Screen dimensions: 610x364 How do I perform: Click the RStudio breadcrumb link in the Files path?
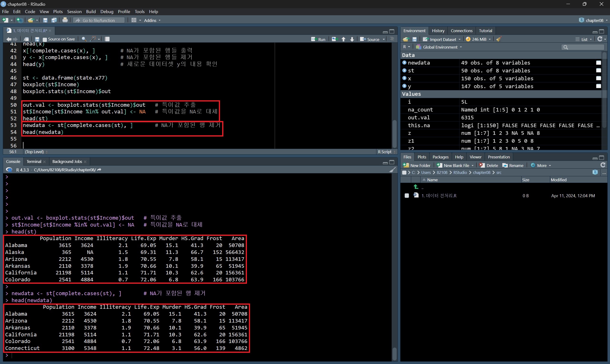click(x=460, y=173)
